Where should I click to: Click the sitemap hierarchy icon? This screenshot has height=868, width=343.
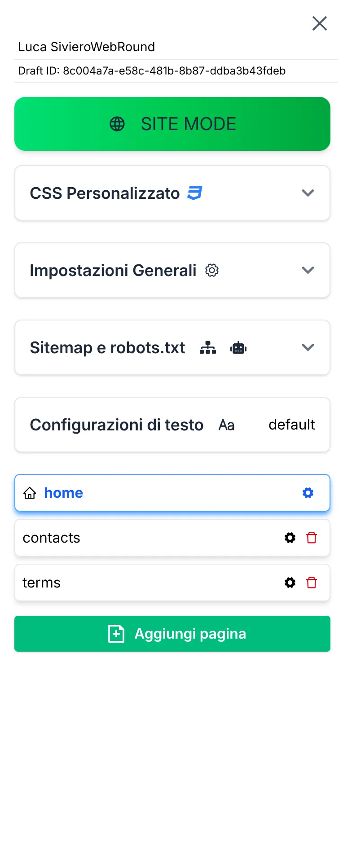(208, 348)
